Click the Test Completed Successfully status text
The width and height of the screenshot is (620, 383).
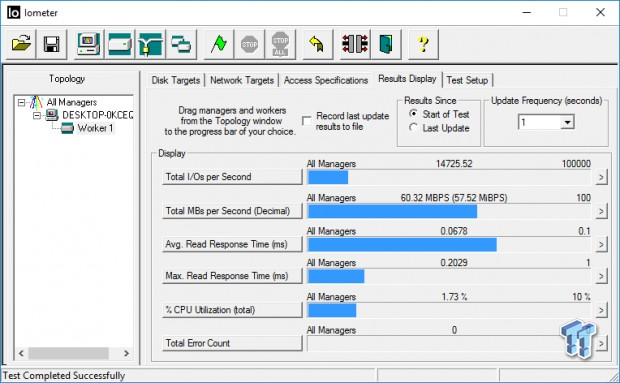(x=64, y=375)
